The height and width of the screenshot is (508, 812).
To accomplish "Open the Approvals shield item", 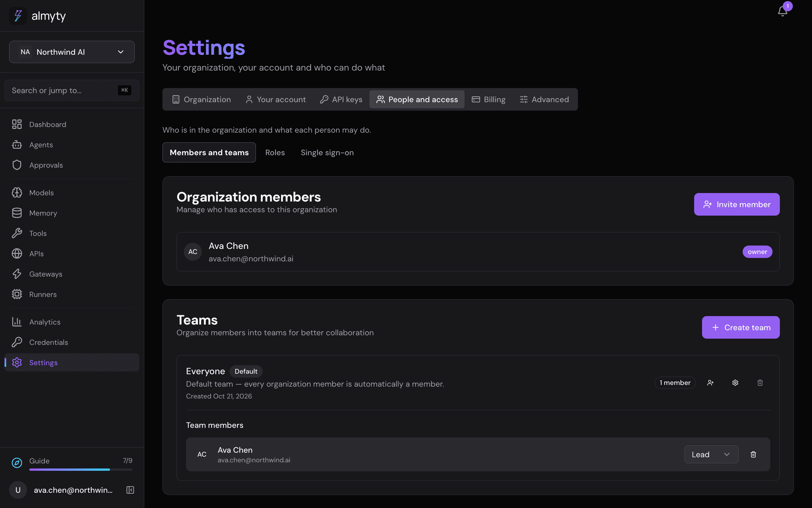I will click(72, 165).
